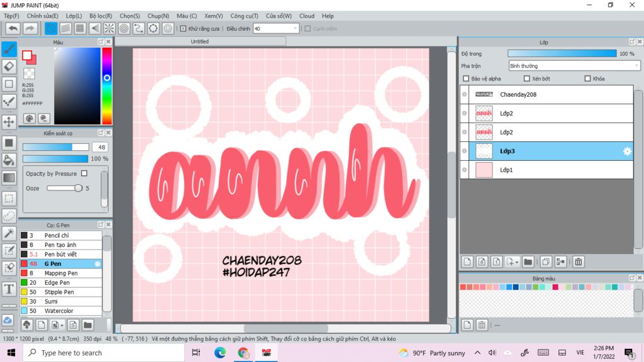Open the Bộ lọc(R) menu

coord(101,16)
